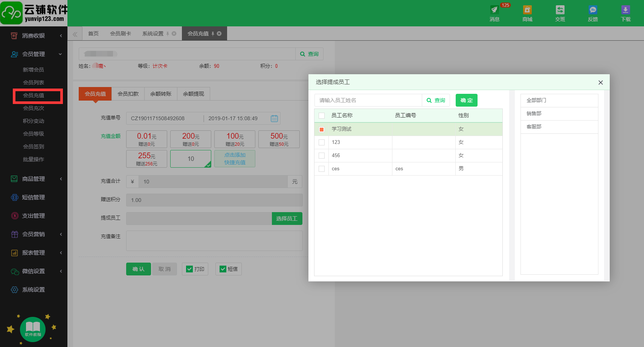Viewport: 644px width, 347px height.
Task: Uncheck the 学习测试 employee checkbox
Action: click(322, 129)
